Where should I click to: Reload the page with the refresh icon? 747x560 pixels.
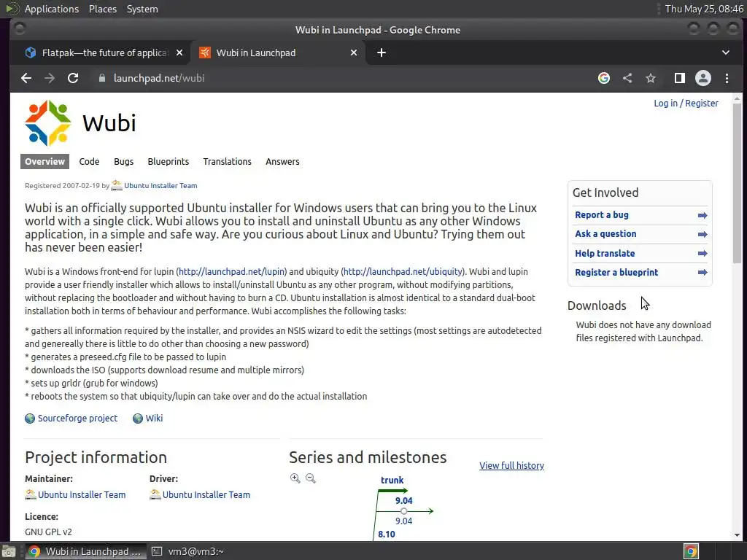73,78
